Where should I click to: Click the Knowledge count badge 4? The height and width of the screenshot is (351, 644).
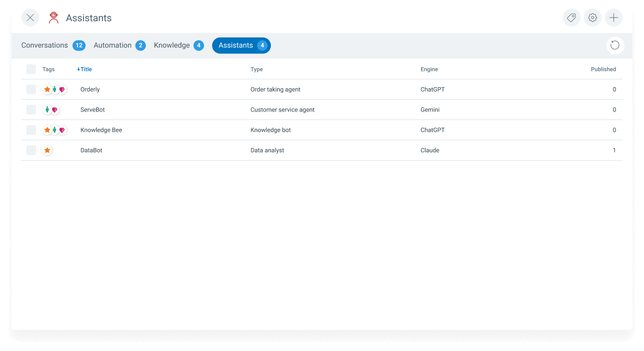click(198, 45)
